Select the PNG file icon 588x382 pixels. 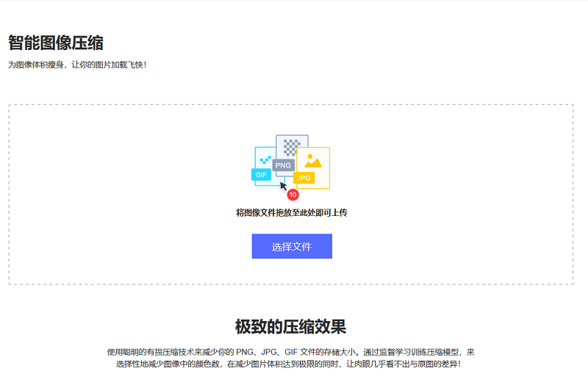(289, 154)
